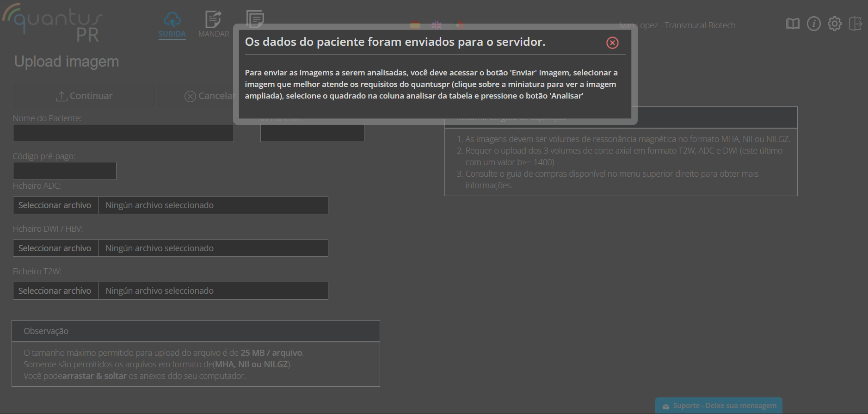The width and height of the screenshot is (868, 414).
Task: Choose a file for Ficheiro DWI / HBV
Action: point(55,248)
